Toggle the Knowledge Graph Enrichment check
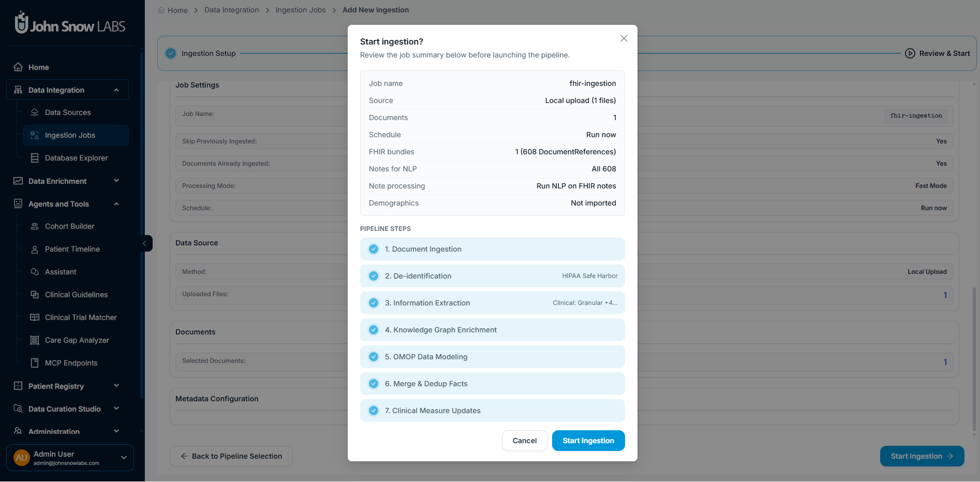 tap(374, 330)
